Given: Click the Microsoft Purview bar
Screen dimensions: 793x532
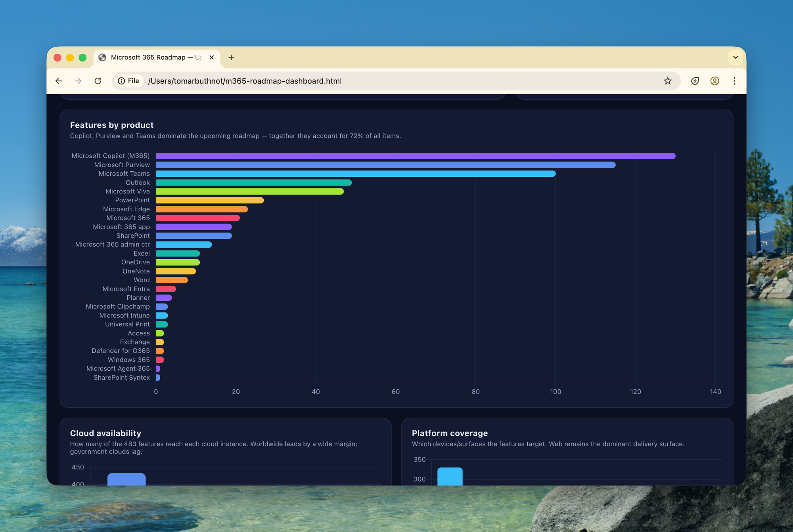Looking at the screenshot, I should [x=385, y=165].
